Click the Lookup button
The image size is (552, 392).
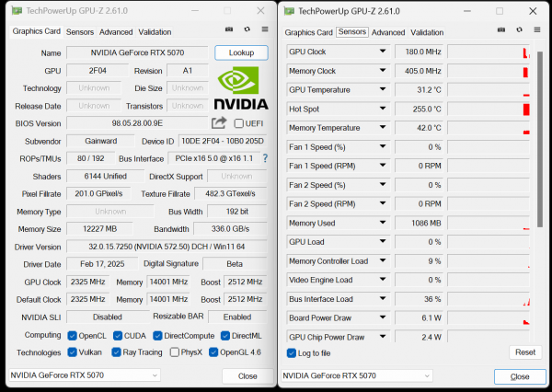pyautogui.click(x=241, y=52)
